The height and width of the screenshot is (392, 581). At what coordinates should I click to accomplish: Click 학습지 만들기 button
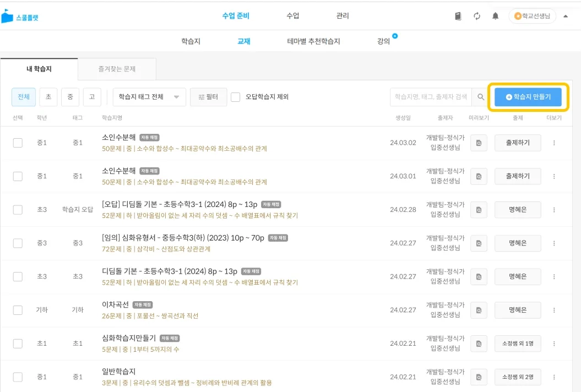[x=528, y=97]
